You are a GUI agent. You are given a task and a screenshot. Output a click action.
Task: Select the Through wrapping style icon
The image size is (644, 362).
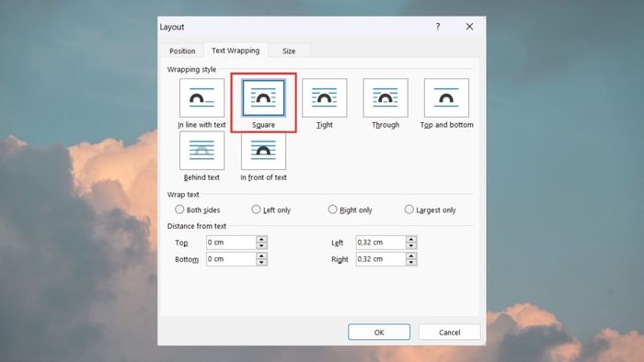tap(385, 97)
